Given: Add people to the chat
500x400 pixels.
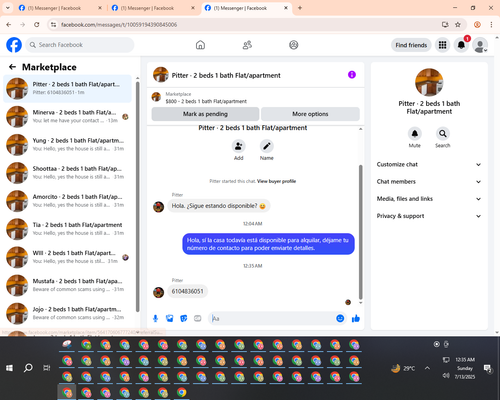Looking at the screenshot, I should pos(238,146).
